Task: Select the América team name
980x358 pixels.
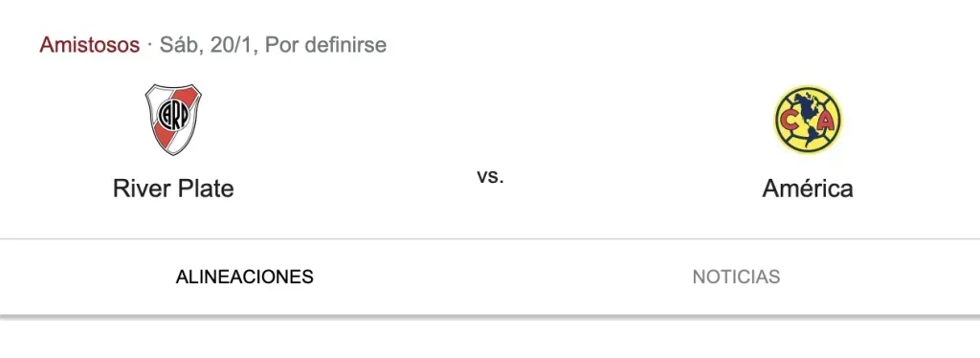Action: [x=808, y=188]
